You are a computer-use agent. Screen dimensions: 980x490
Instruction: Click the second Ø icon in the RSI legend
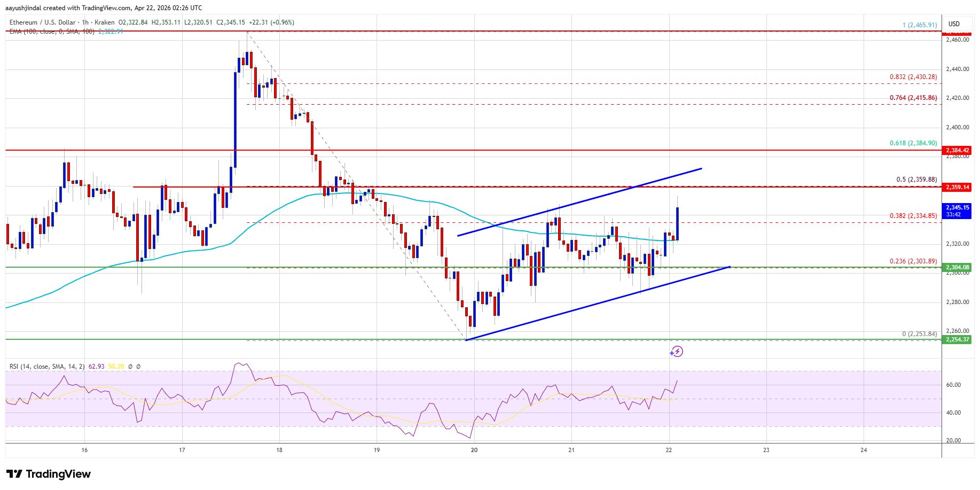click(138, 367)
